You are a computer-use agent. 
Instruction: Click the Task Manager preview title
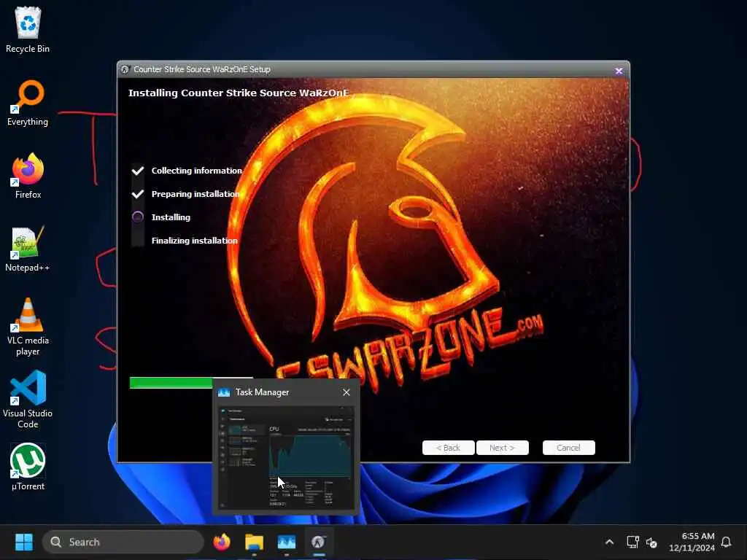[262, 392]
